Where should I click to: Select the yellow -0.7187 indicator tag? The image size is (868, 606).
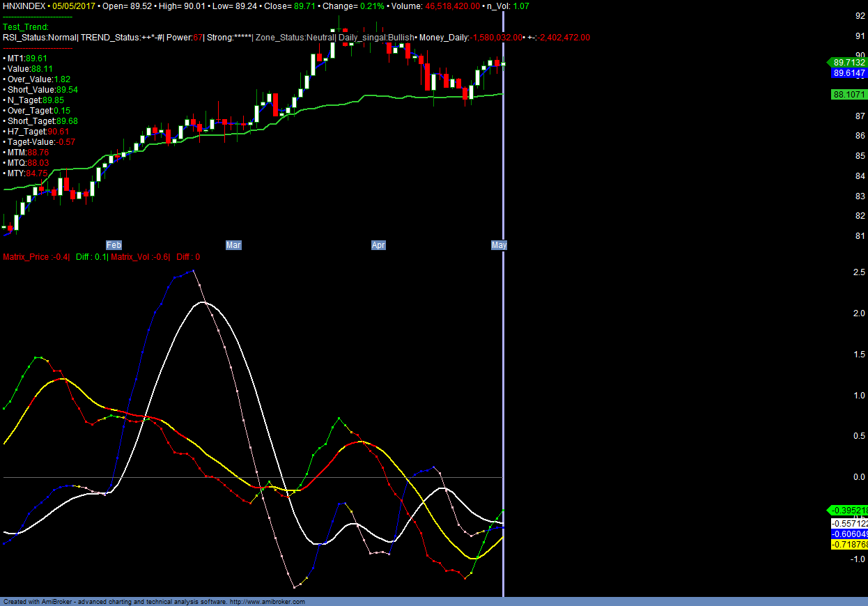(848, 545)
